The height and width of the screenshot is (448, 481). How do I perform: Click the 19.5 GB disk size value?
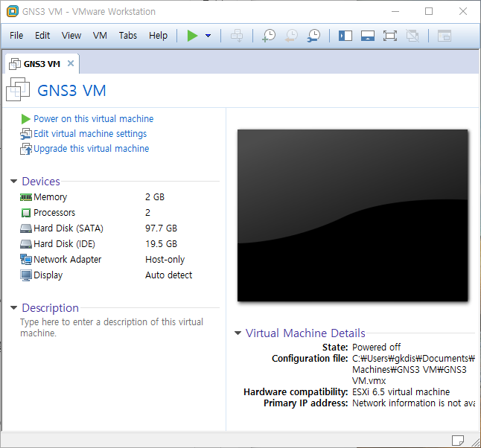pyautogui.click(x=161, y=244)
